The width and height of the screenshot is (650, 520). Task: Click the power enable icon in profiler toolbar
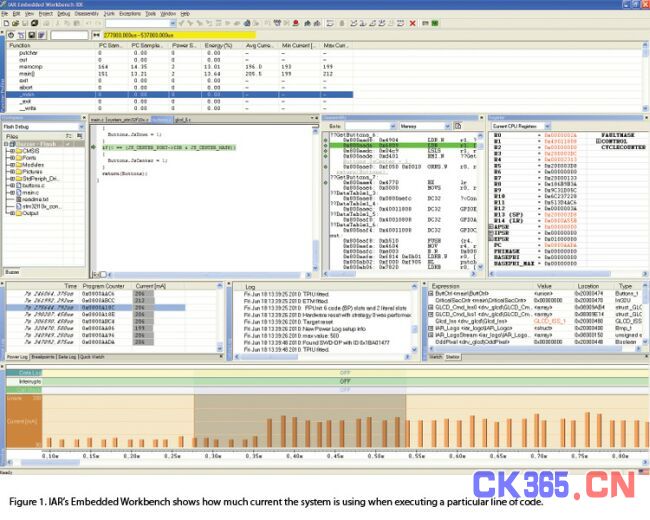click(x=11, y=36)
